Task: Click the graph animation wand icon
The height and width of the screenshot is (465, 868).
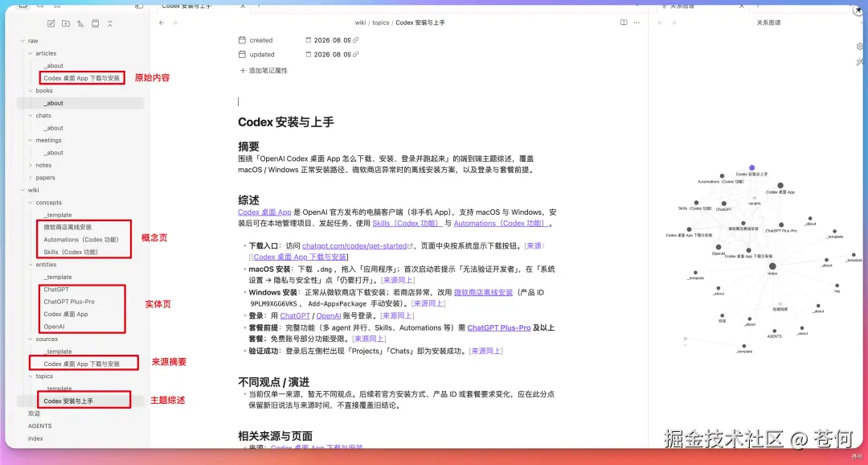Action: [x=860, y=62]
